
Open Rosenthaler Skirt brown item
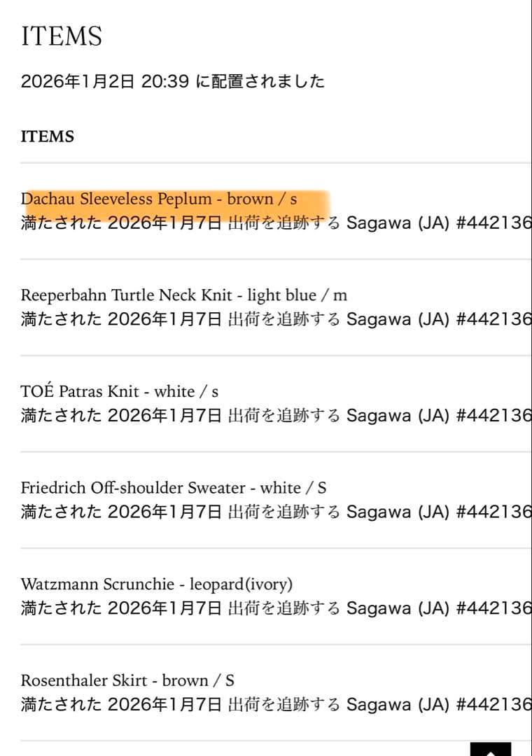[127, 680]
